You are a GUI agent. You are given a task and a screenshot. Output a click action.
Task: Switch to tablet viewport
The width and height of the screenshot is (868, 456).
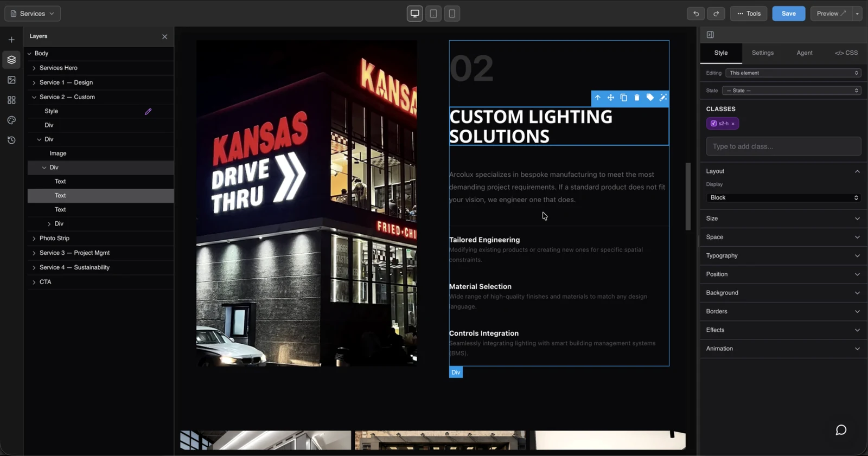[x=433, y=14]
